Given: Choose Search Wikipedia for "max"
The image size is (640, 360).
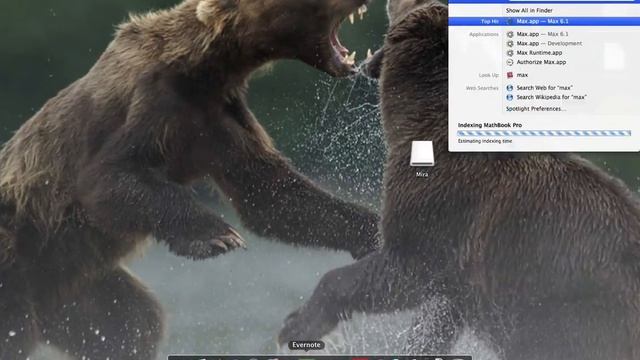Looking at the screenshot, I should [x=547, y=97].
